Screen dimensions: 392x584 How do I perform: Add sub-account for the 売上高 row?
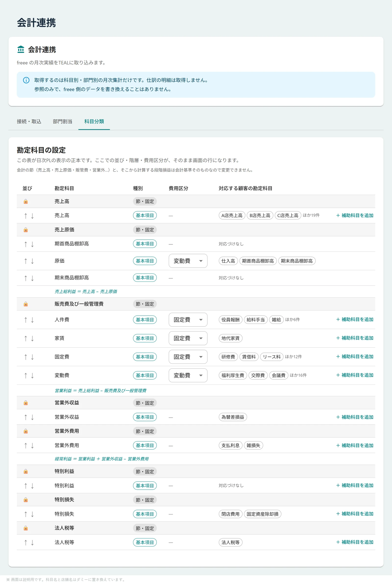point(355,215)
